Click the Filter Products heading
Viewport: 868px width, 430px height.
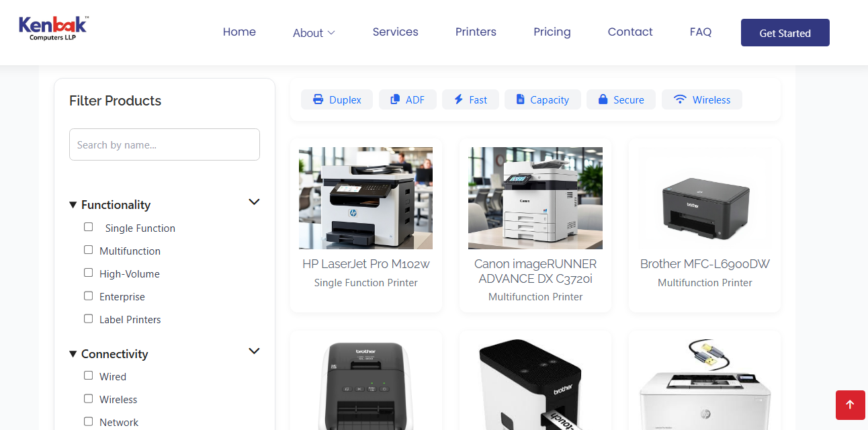(116, 101)
